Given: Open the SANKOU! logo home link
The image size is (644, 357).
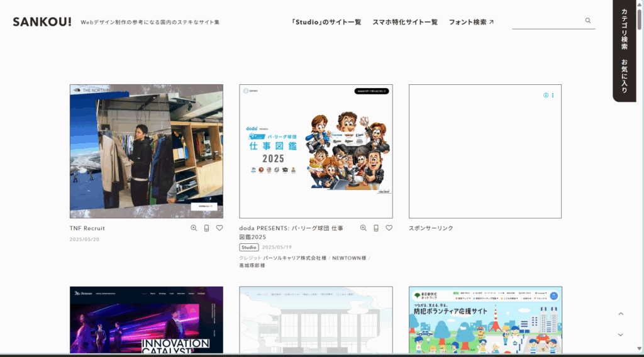Looking at the screenshot, I should click(x=42, y=22).
